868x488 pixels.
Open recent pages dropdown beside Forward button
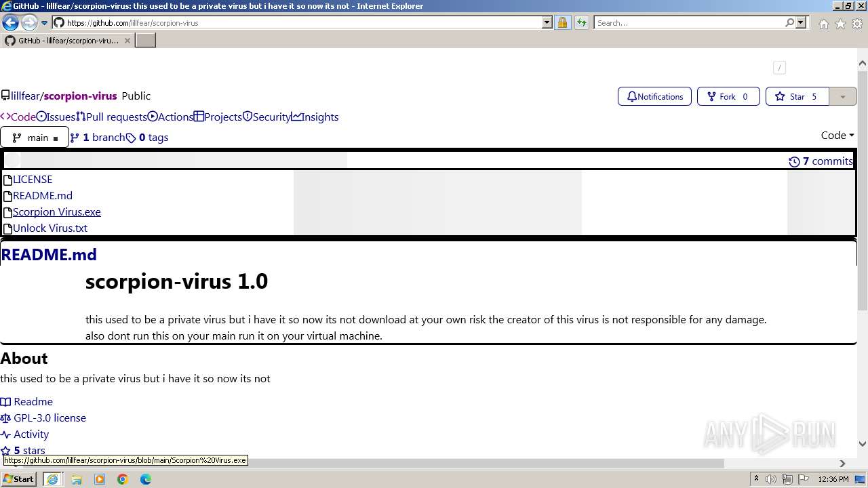pyautogui.click(x=44, y=23)
